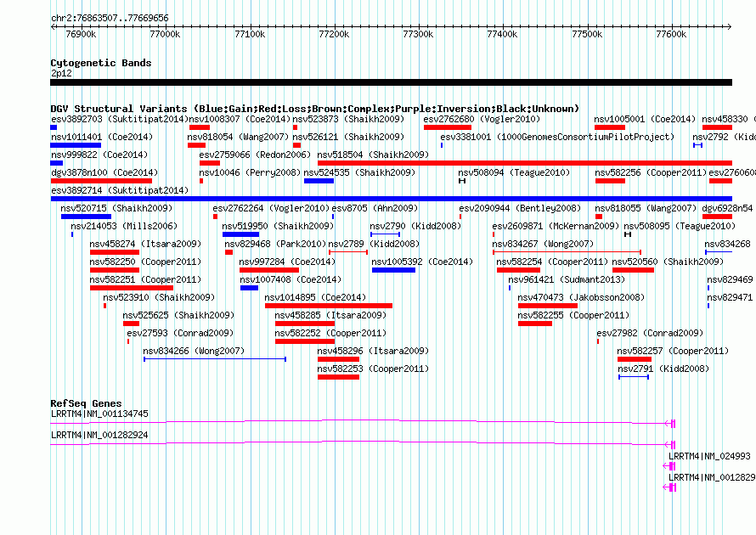
Task: Open nsv582252 (Cooper2011) variant
Action: (x=330, y=333)
